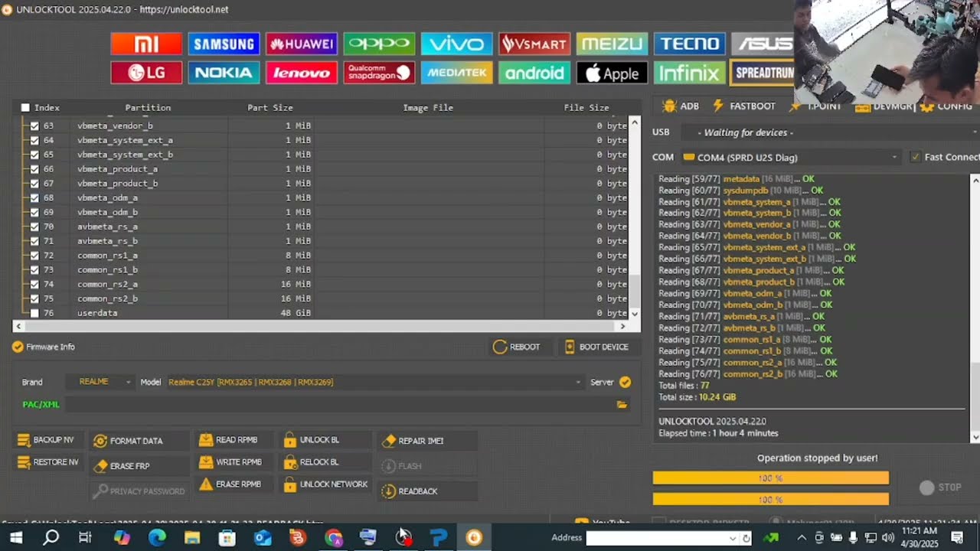
Task: Select the Xiaomi MI brand logo
Action: click(x=146, y=44)
